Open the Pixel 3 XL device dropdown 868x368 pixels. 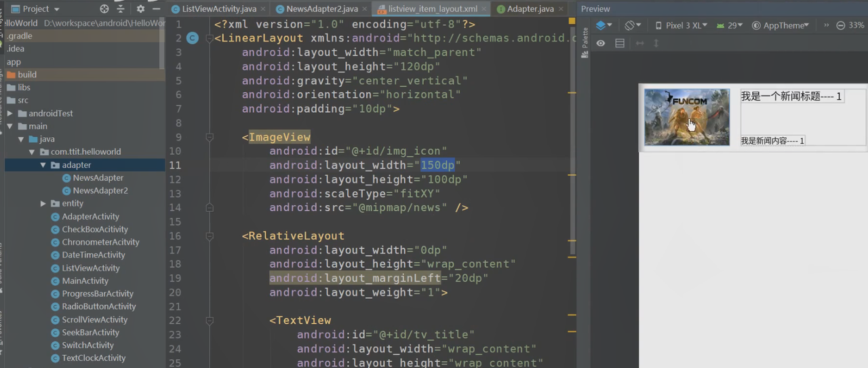pyautogui.click(x=681, y=25)
